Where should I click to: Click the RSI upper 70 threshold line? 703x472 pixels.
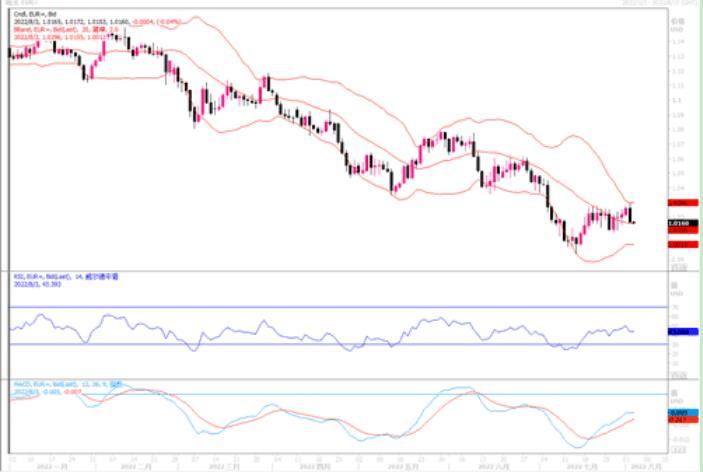pos(338,307)
